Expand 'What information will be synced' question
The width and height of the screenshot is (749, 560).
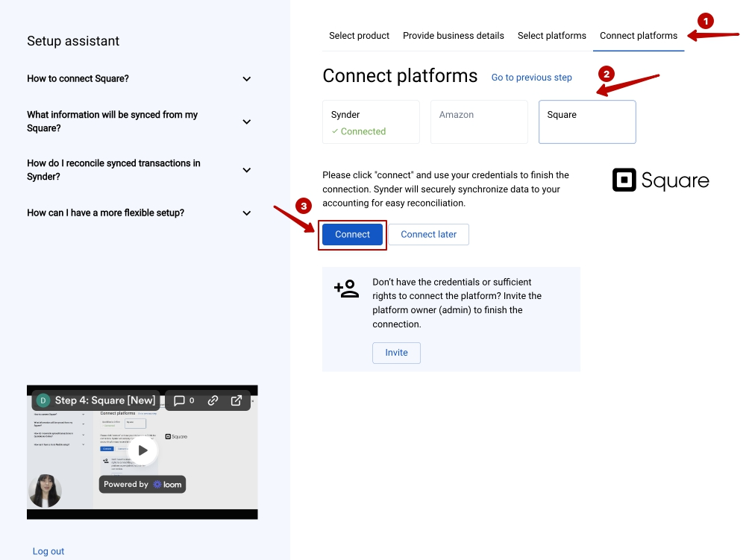pos(139,122)
